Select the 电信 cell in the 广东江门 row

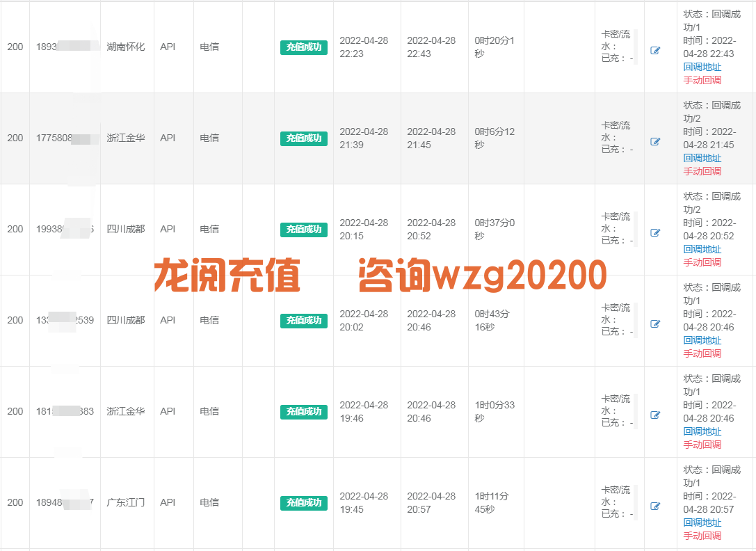(209, 503)
